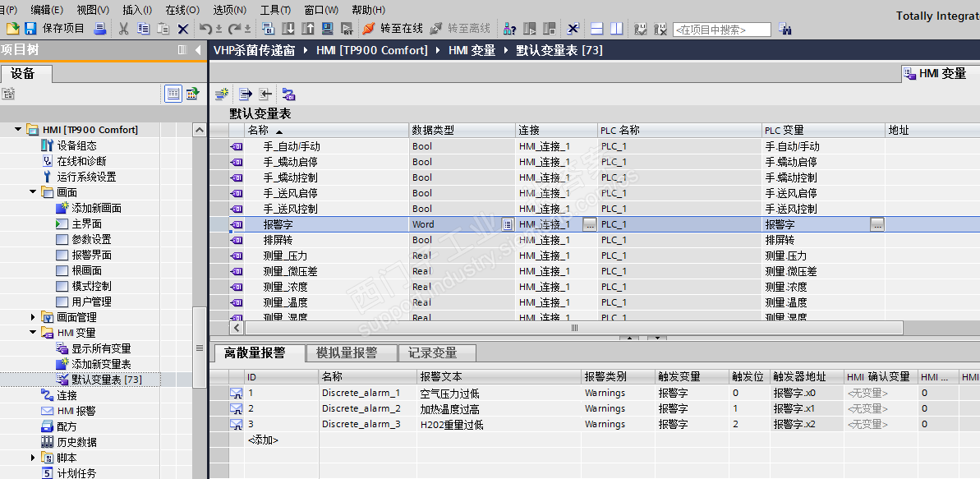The image size is (980, 479).
Task: Click tag table horizontal scrollbar
Action: pos(573,328)
